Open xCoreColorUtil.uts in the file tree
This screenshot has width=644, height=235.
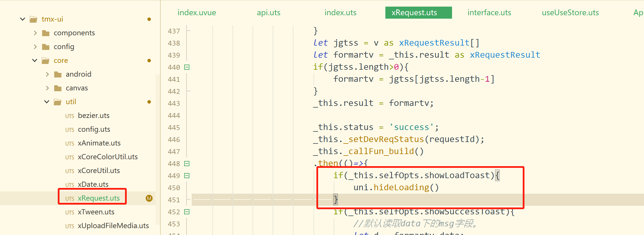[107, 157]
